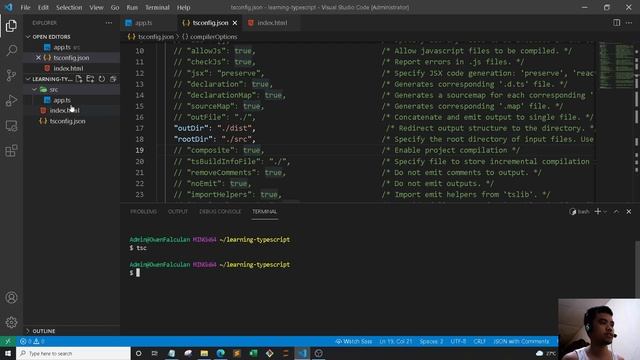Open the terminal launch profile dropdown arrow
This screenshot has height=360, width=640.
(605, 211)
